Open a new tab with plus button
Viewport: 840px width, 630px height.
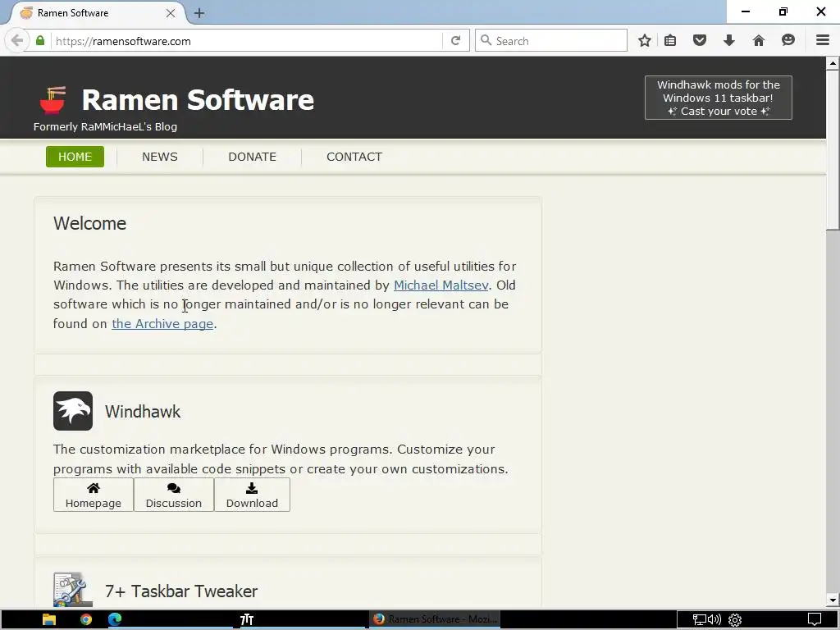199,13
